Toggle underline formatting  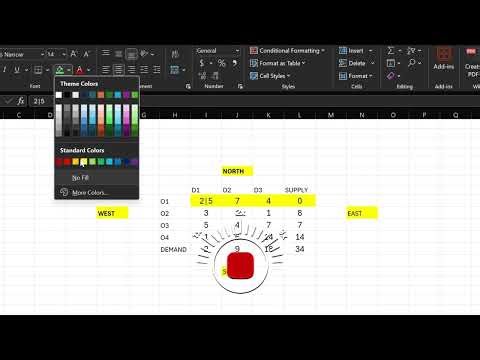(17, 70)
